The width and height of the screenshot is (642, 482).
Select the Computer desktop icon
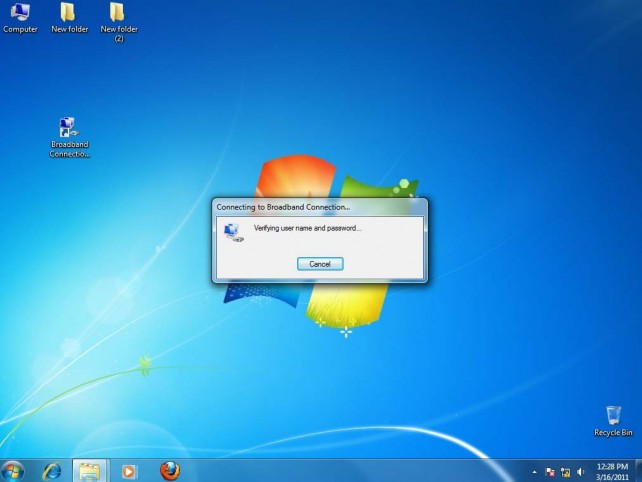click(x=20, y=18)
